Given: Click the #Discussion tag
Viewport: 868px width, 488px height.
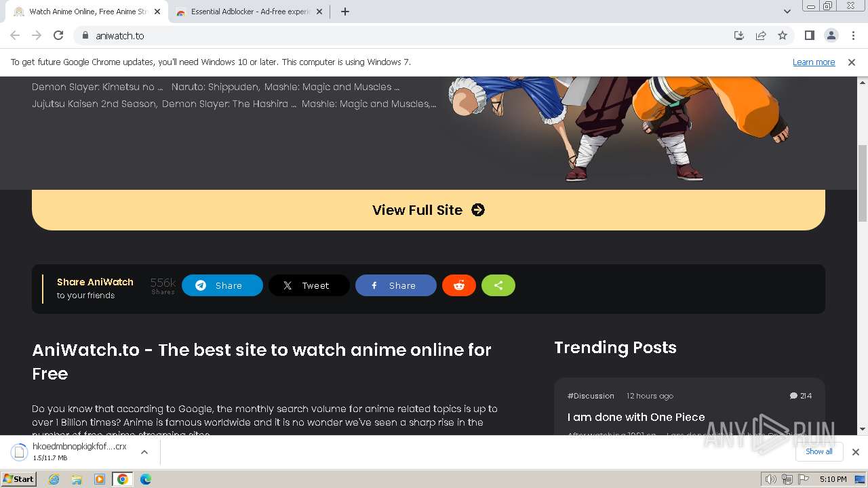Looking at the screenshot, I should coord(591,396).
